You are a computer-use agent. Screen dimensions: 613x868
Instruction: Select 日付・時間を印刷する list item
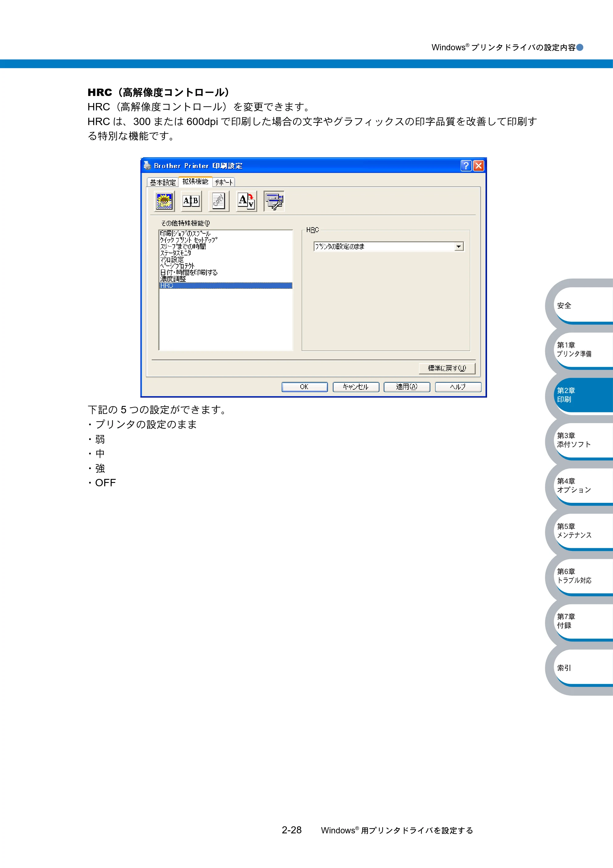pyautogui.click(x=226, y=273)
